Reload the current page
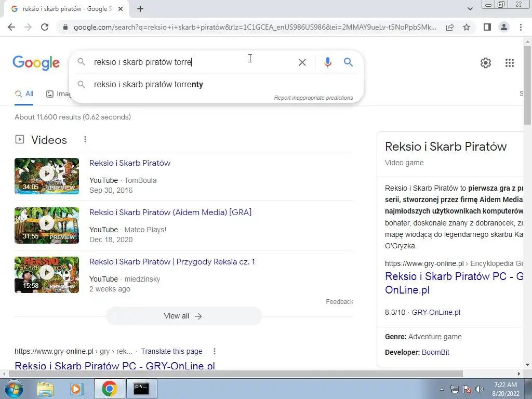 (x=45, y=27)
